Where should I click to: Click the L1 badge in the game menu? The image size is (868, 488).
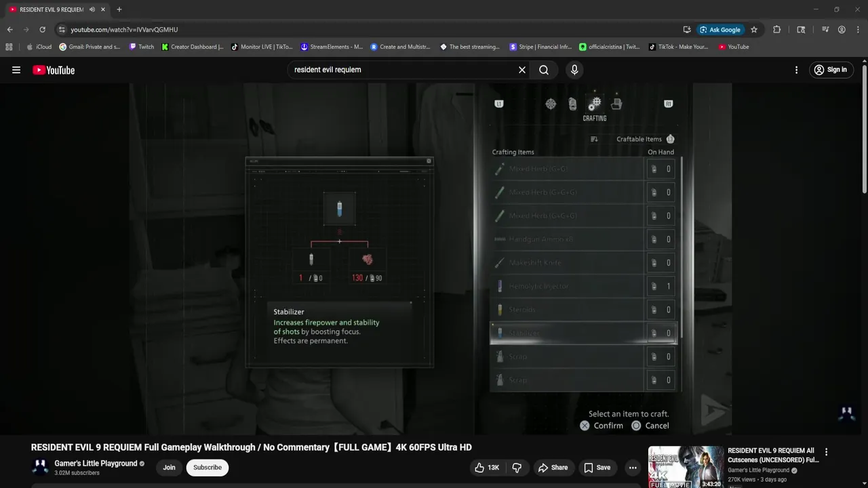[499, 104]
